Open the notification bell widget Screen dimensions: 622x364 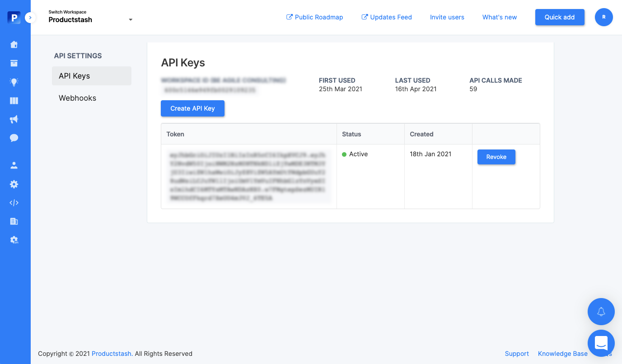[x=601, y=312]
